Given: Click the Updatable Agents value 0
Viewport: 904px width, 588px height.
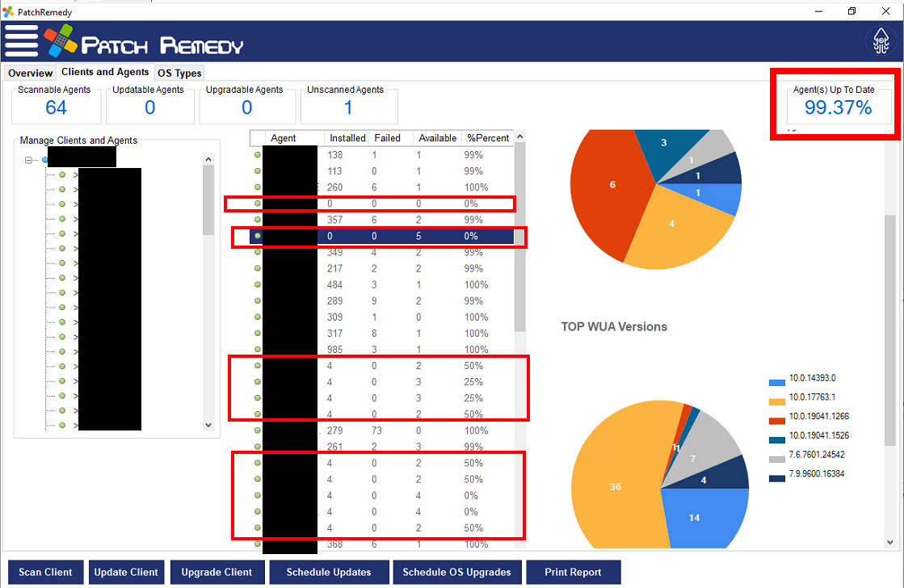Looking at the screenshot, I should pos(150,107).
